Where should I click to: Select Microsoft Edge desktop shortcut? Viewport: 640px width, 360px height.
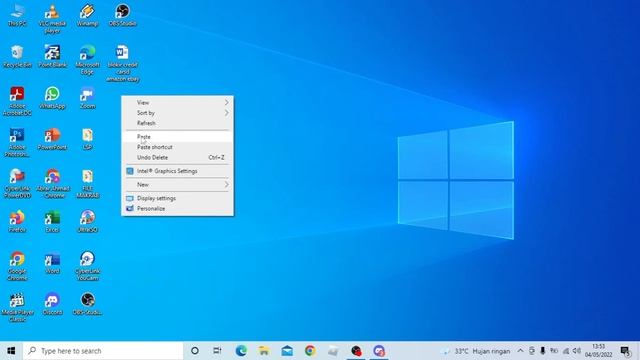coord(87,60)
